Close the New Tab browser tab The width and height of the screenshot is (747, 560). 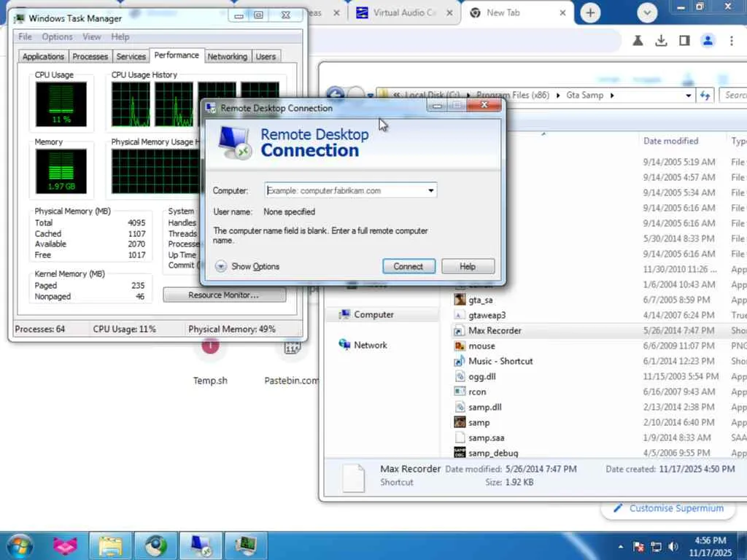click(562, 13)
